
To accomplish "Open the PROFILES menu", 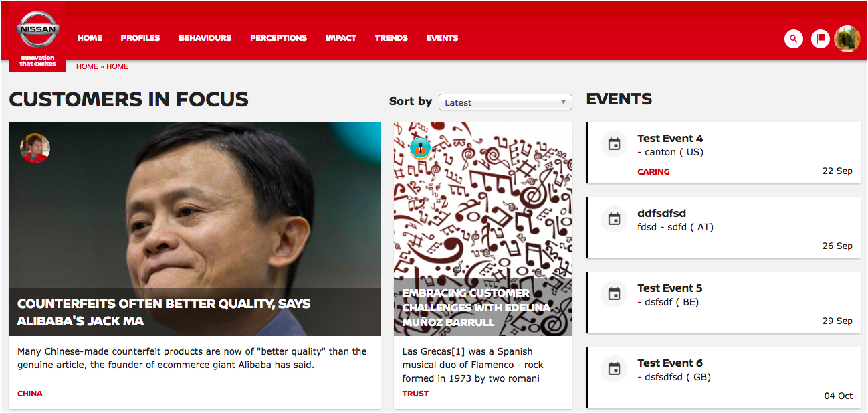I will [x=140, y=38].
